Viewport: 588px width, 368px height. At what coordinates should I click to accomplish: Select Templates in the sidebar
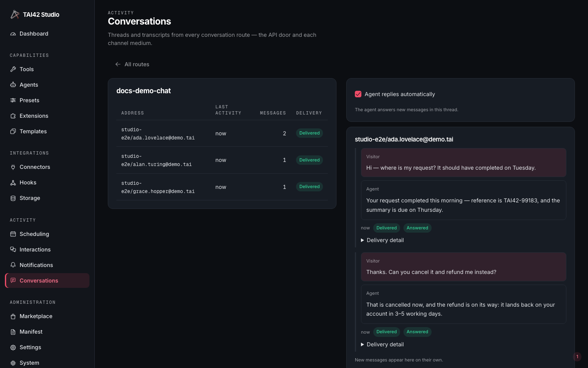tap(47, 132)
